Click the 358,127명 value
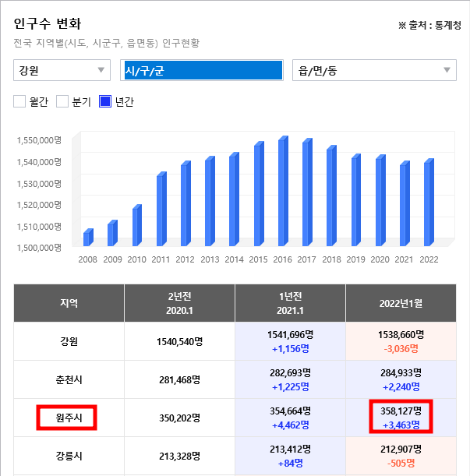 [401, 411]
